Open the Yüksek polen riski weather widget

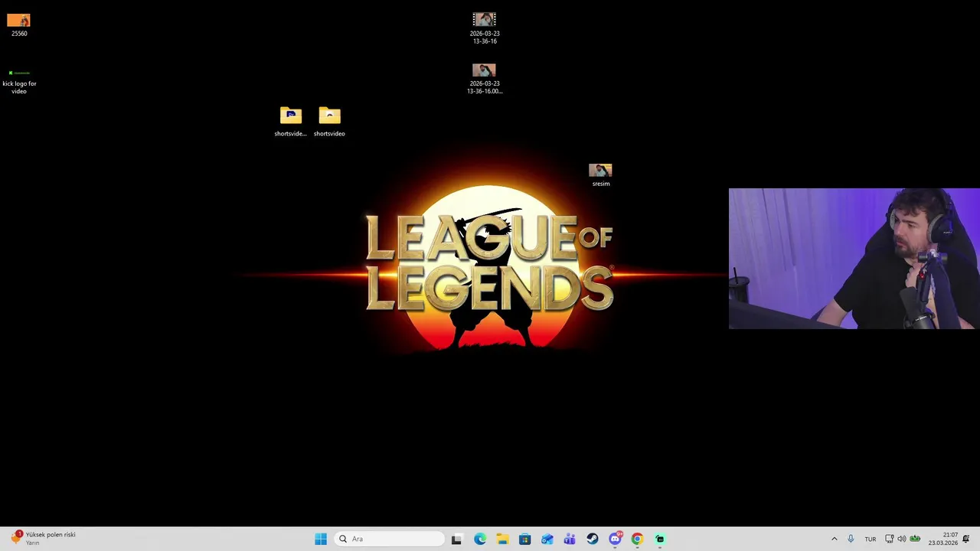point(44,538)
